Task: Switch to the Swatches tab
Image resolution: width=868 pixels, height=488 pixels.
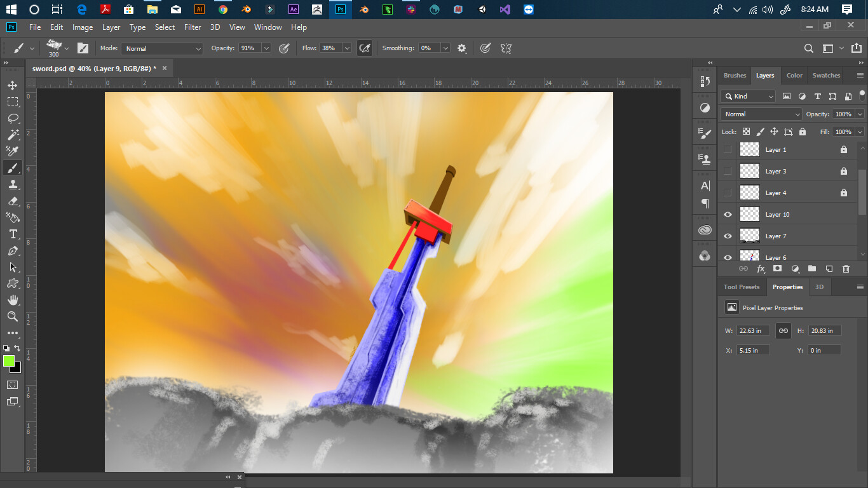Action: (x=826, y=76)
